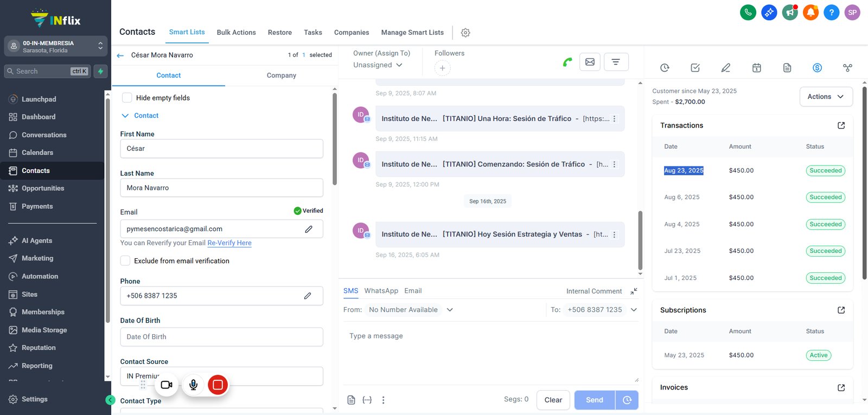Edit email with the pencil icon
Screen dimensions: 868x415
pos(309,229)
